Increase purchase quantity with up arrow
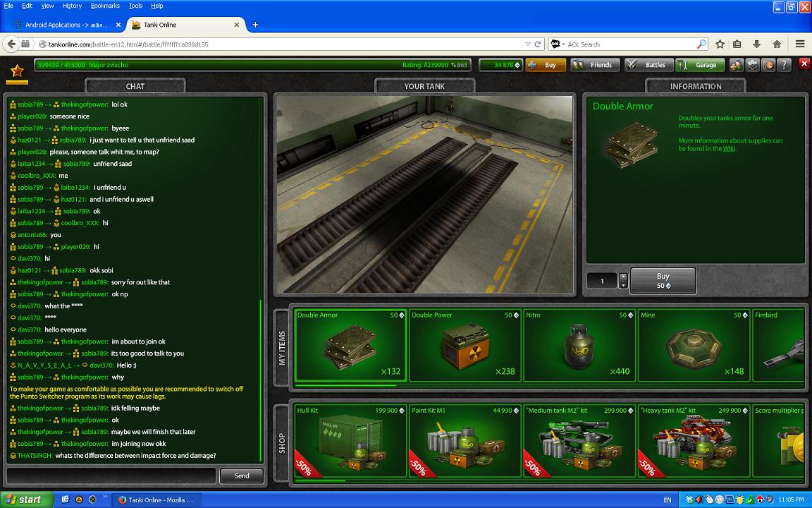The image size is (812, 508). (x=623, y=277)
